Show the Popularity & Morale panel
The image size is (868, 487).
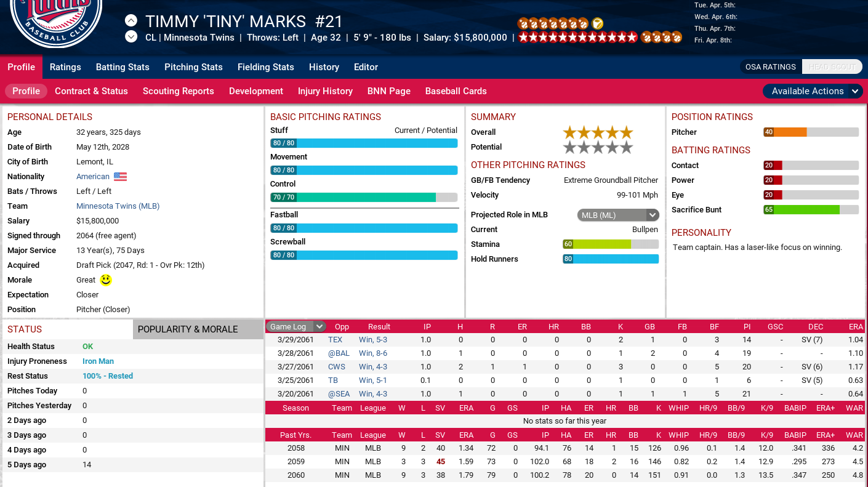point(198,329)
